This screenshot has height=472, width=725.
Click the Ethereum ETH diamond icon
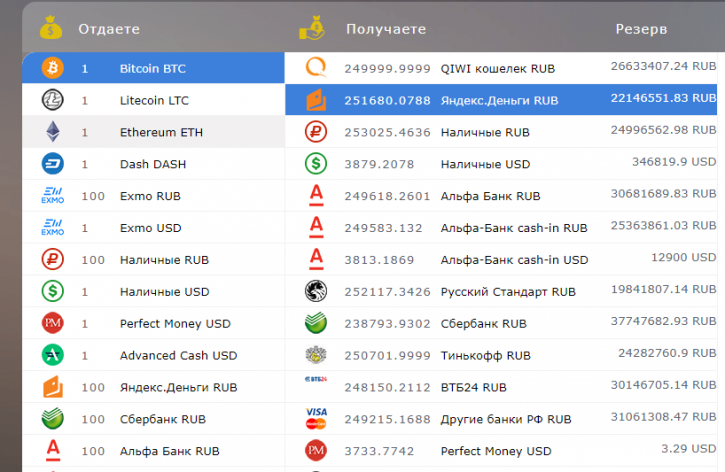pos(53,132)
